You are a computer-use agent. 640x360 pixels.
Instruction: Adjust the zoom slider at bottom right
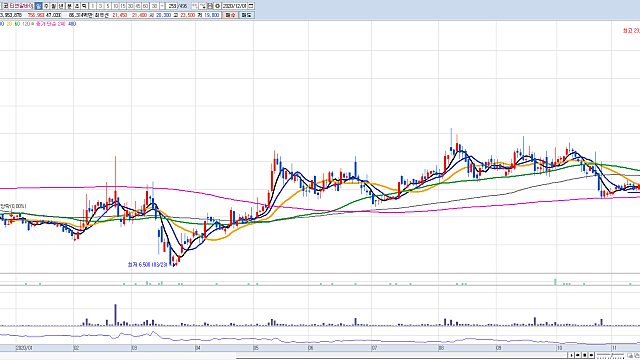click(611, 355)
